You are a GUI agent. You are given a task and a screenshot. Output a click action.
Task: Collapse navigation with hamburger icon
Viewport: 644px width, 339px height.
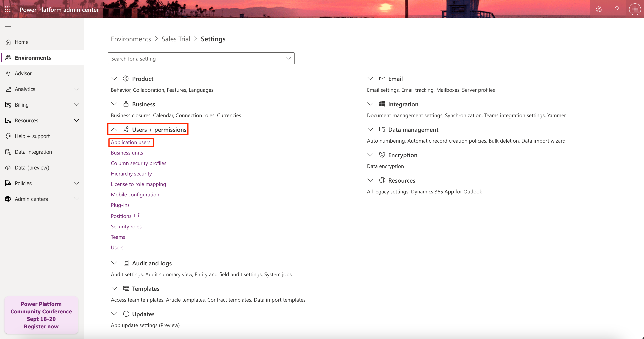8,26
